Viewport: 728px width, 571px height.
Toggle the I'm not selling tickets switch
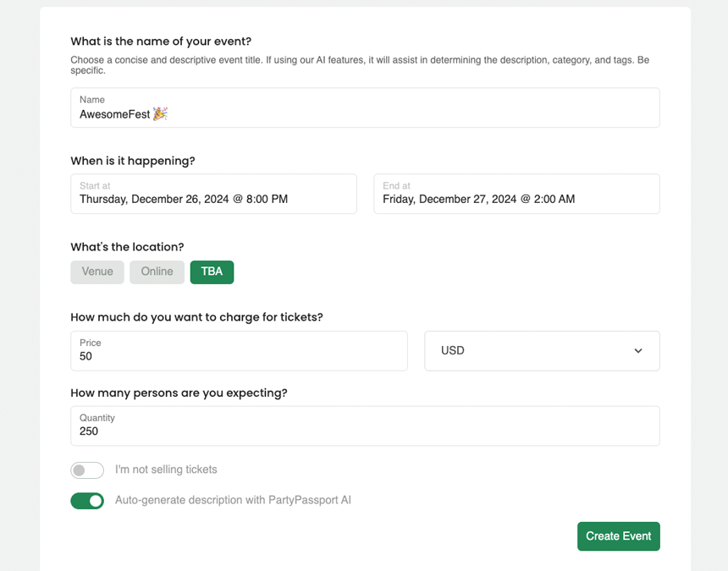87,469
